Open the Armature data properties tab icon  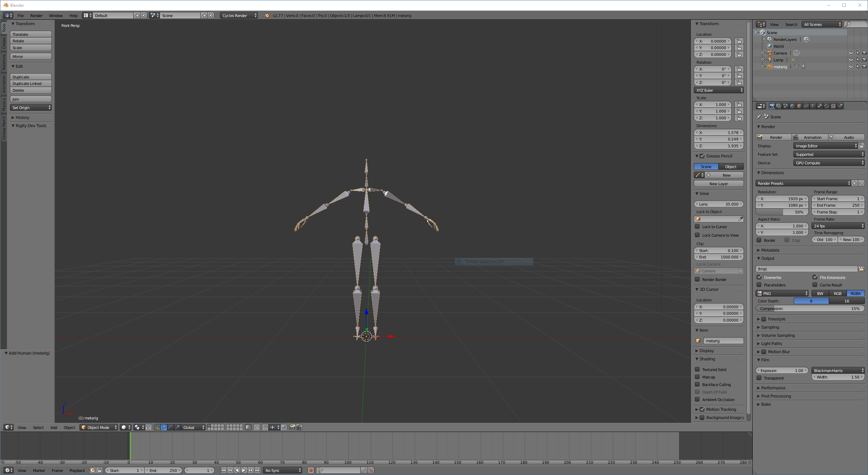(813, 106)
